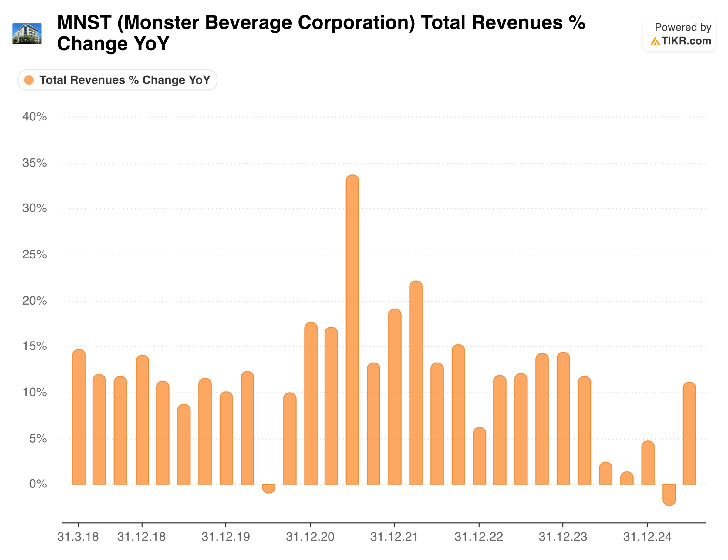Open the Powered by TIKR.com link
Screen dimensions: 728x560
tap(679, 34)
